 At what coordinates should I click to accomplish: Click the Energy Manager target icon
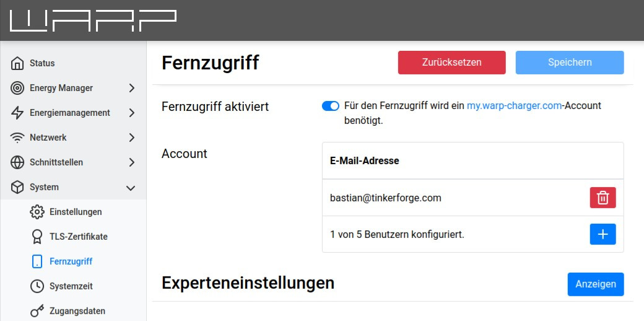click(18, 88)
